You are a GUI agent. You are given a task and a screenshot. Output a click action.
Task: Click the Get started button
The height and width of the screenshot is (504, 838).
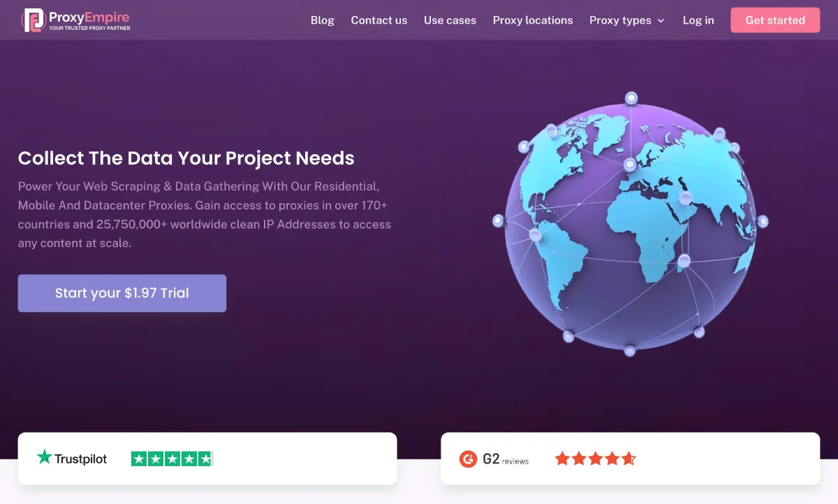775,20
